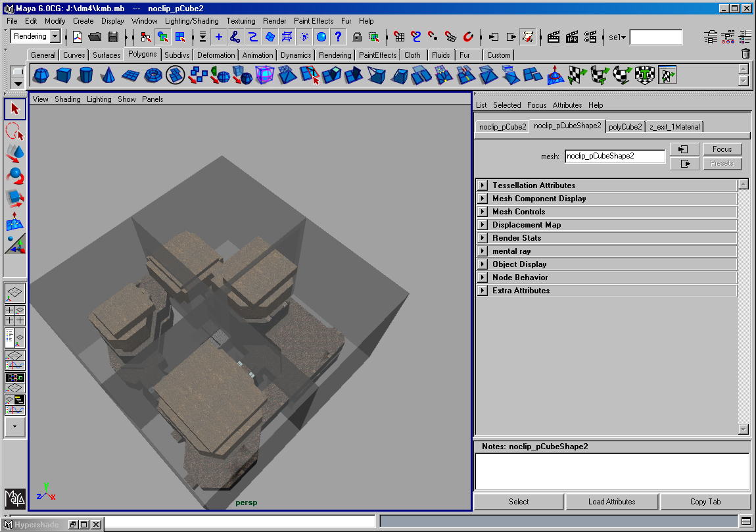This screenshot has width=756, height=532.
Task: Click the New Scene icon
Action: click(78, 37)
